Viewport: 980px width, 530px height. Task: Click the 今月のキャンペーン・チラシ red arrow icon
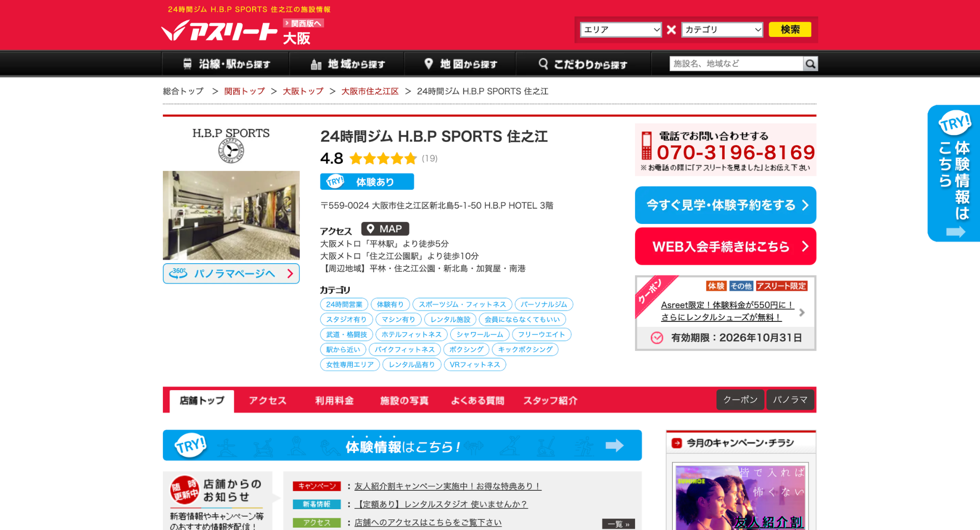[677, 443]
